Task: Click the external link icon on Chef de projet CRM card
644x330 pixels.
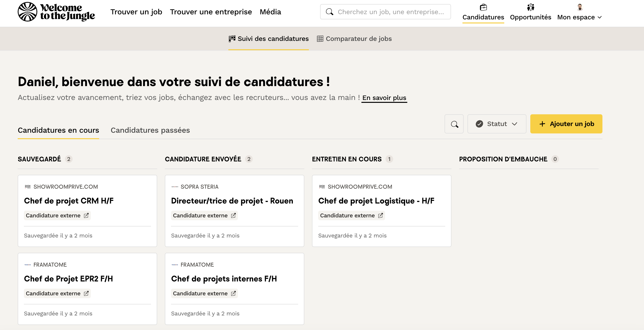Action: coord(86,215)
